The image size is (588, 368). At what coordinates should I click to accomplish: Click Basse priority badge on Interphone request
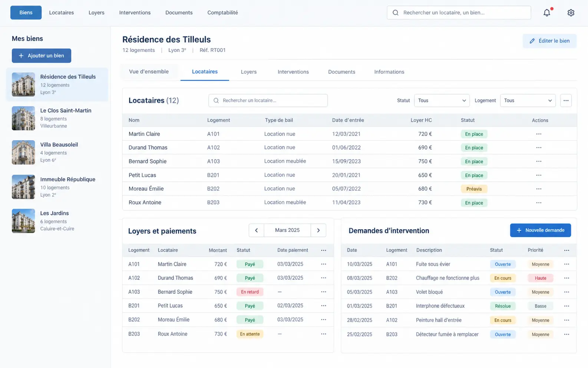540,306
